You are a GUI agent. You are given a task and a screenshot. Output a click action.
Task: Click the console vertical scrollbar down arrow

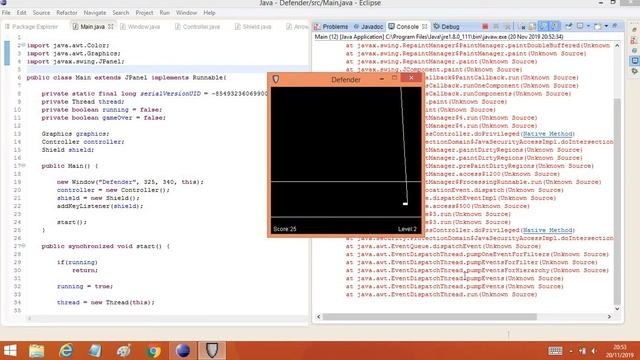pos(617,309)
